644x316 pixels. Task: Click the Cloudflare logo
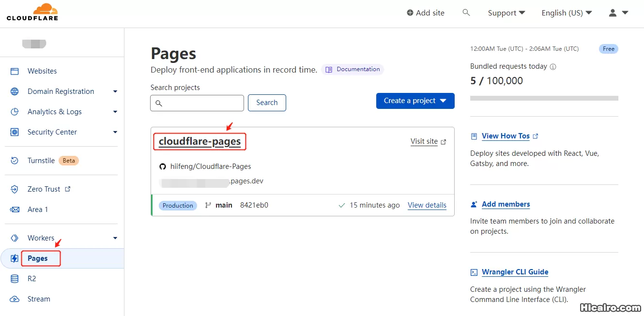[x=32, y=13]
